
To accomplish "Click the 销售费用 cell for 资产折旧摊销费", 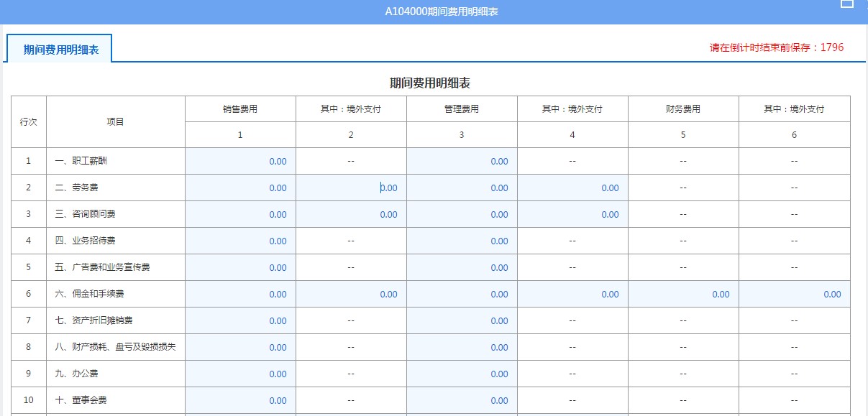I will click(x=240, y=320).
